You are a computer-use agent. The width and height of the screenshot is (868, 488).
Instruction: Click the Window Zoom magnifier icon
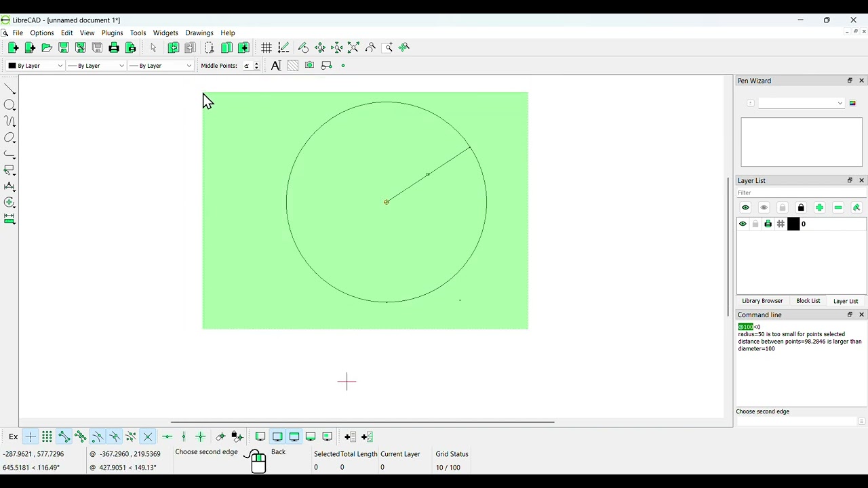tap(387, 47)
